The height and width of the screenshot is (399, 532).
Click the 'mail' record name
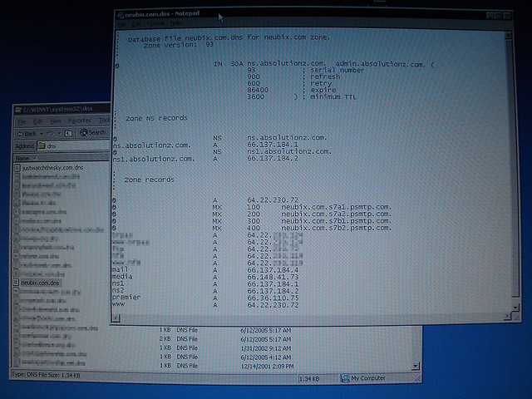point(120,269)
